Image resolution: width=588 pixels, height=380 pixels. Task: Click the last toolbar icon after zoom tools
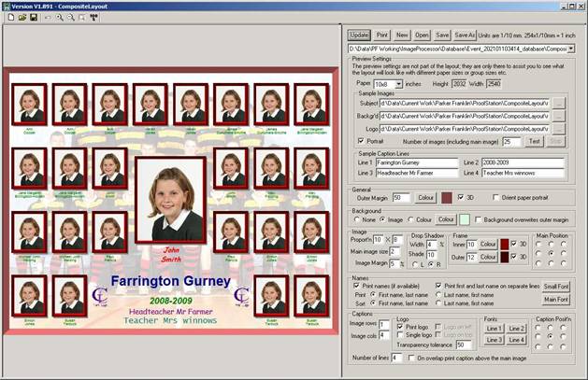(x=94, y=18)
